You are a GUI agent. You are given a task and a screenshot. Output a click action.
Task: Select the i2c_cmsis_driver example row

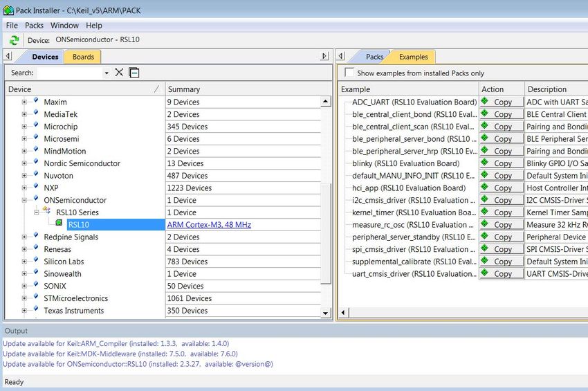[413, 200]
